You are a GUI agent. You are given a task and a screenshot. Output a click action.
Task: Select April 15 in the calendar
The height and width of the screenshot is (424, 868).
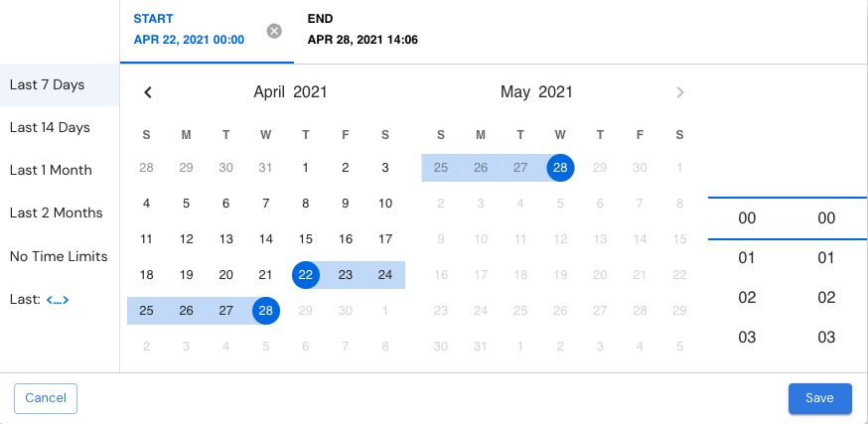point(306,239)
